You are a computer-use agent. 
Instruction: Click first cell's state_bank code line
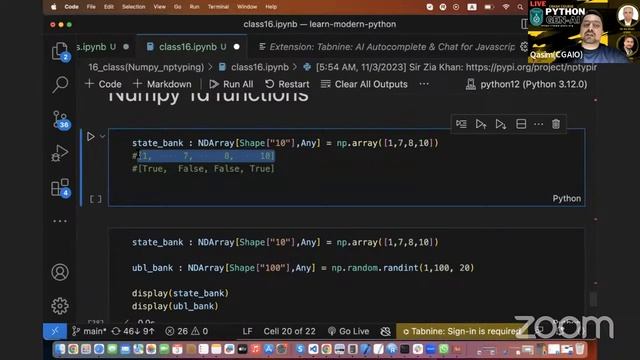pyautogui.click(x=285, y=143)
